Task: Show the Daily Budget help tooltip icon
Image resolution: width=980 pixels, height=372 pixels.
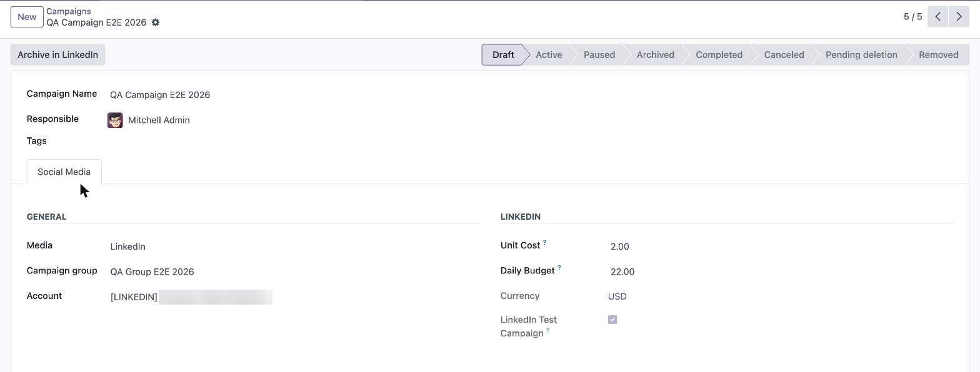Action: (x=559, y=268)
